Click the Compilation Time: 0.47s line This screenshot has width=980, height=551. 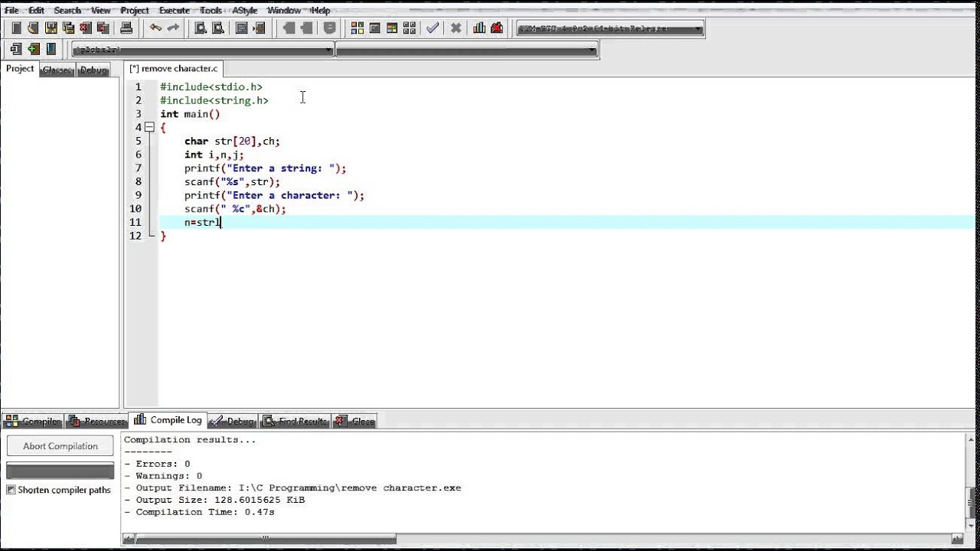tap(199, 512)
